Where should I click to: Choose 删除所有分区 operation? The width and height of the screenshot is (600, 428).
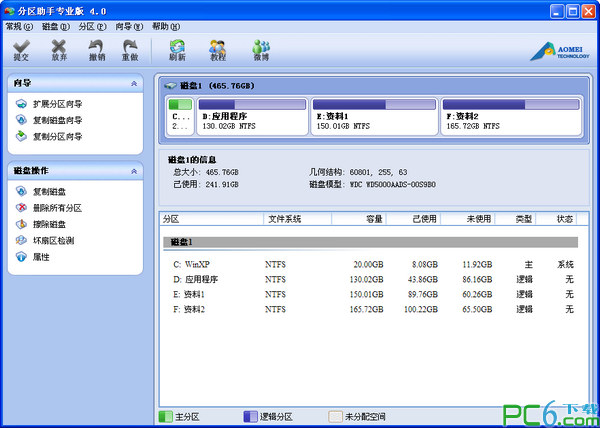[57, 208]
